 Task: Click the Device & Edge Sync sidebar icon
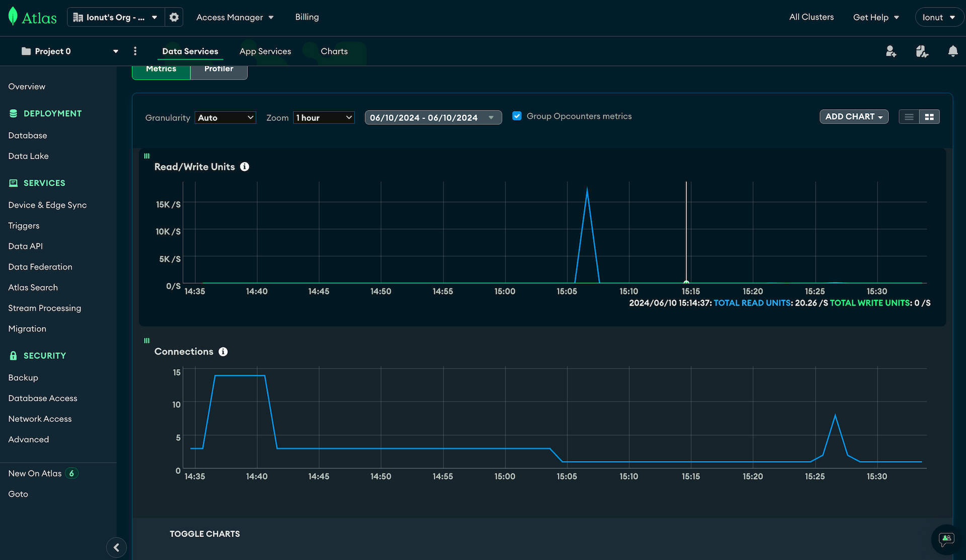click(x=47, y=205)
